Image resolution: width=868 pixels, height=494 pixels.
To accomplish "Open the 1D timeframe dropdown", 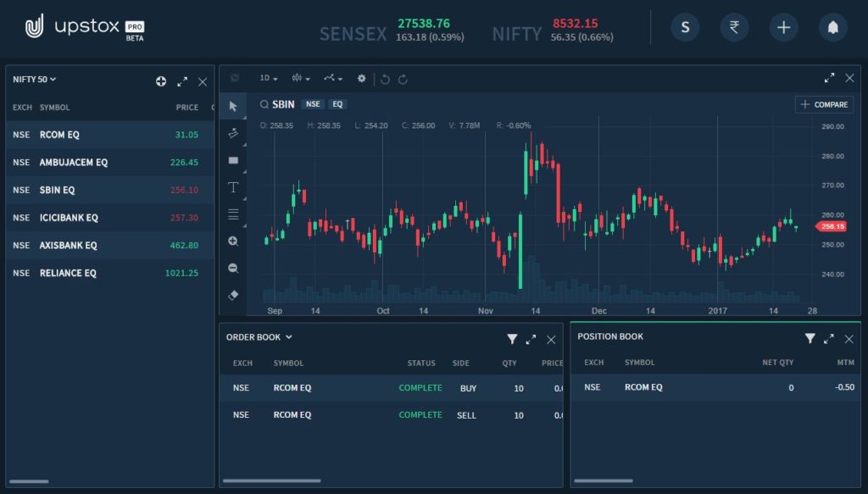I will [269, 79].
